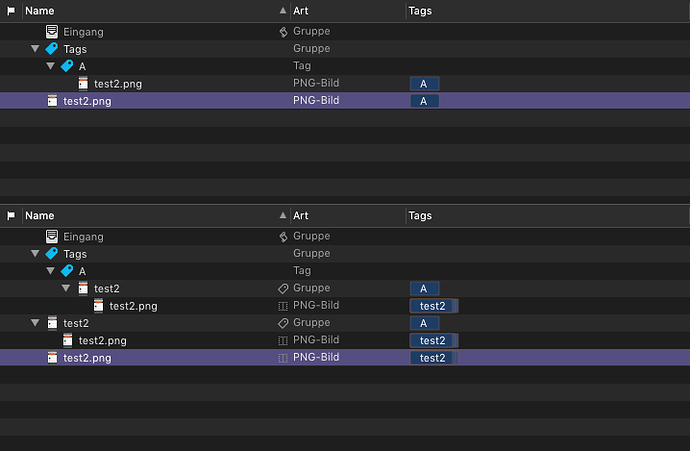Collapse tag A in the upper list

pyautogui.click(x=51, y=66)
